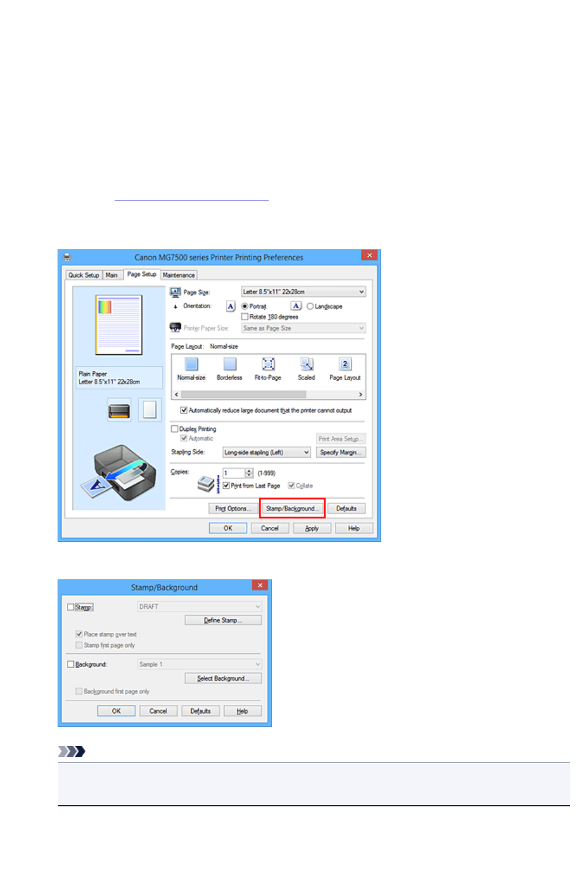Choose the Borderless layout icon
The width and height of the screenshot is (588, 872).
click(230, 364)
